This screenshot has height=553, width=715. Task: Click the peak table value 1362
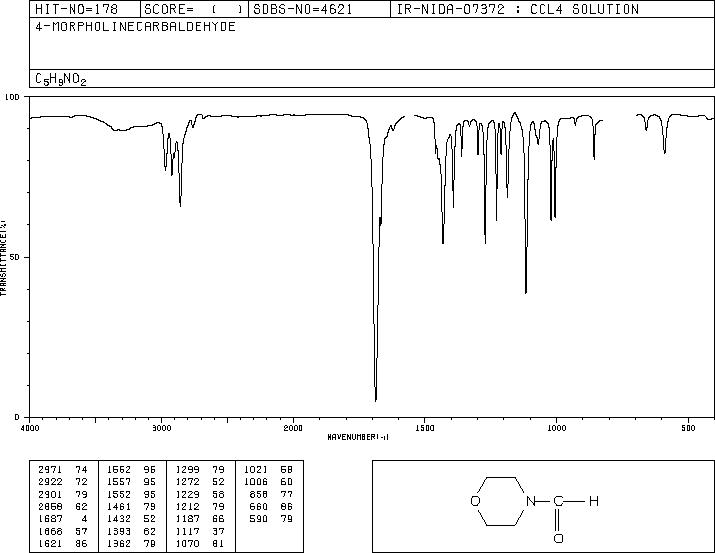click(119, 543)
